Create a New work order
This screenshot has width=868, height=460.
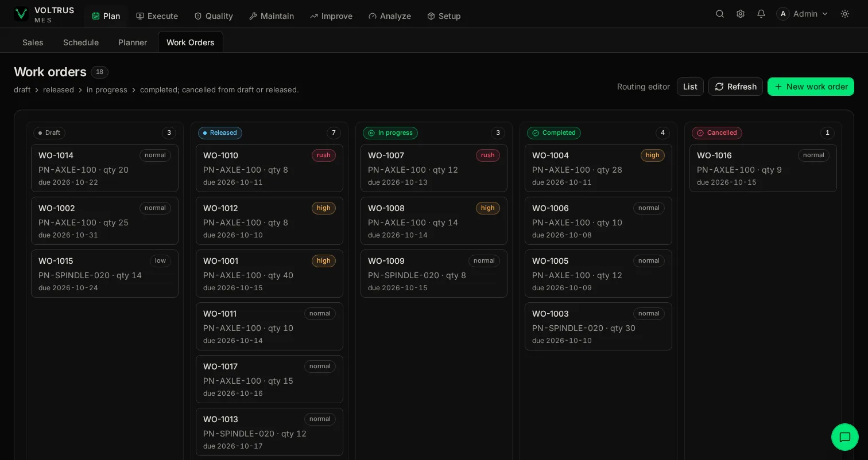[811, 87]
